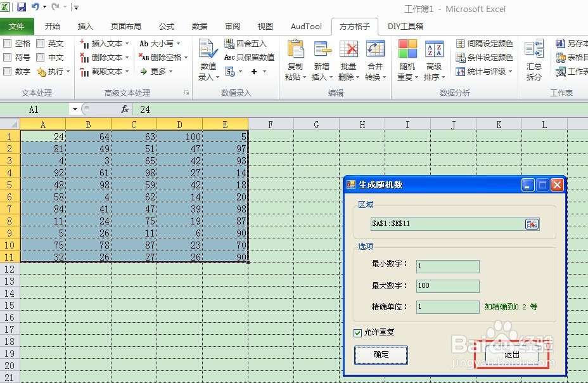Image resolution: width=588 pixels, height=383 pixels.
Task: Select column A header
Action: pyautogui.click(x=42, y=124)
